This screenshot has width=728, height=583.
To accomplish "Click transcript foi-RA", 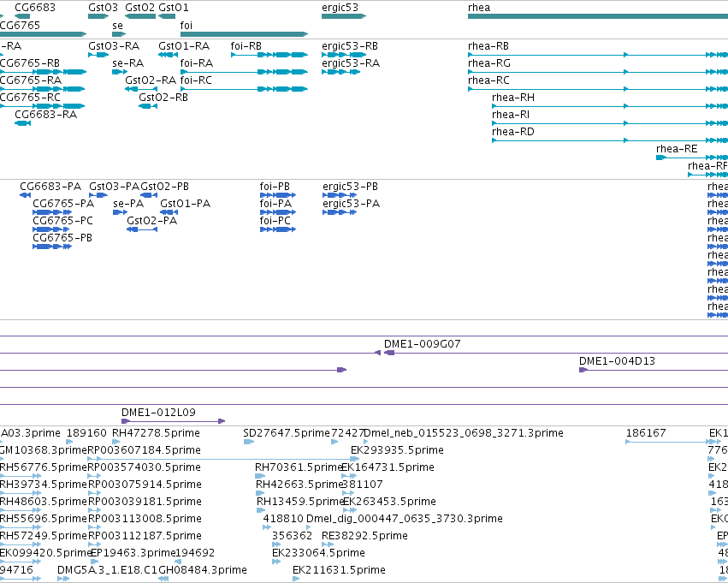I will point(244,72).
